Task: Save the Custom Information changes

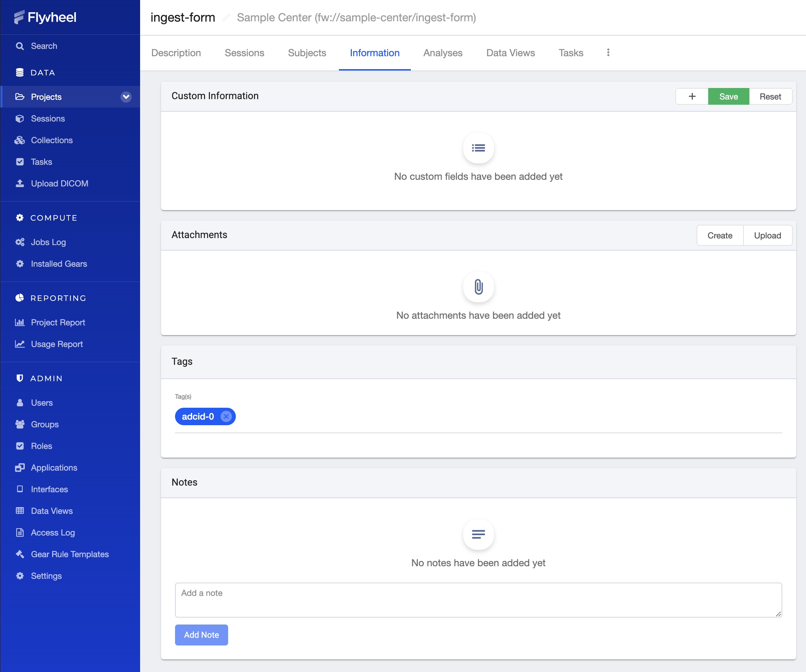Action: pos(728,96)
